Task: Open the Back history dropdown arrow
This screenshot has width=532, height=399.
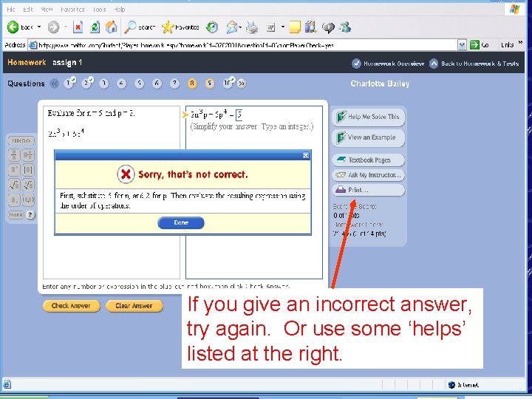Action: click(x=39, y=27)
